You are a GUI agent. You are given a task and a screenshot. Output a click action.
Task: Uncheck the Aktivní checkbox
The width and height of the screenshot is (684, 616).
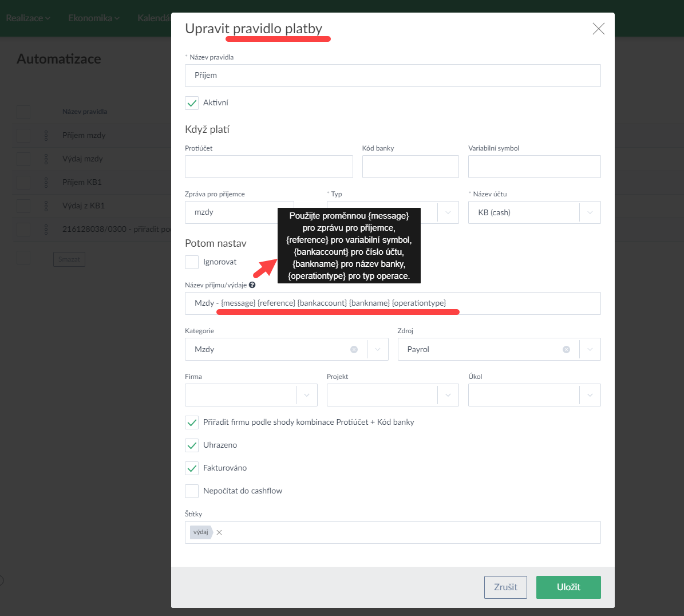click(x=192, y=103)
